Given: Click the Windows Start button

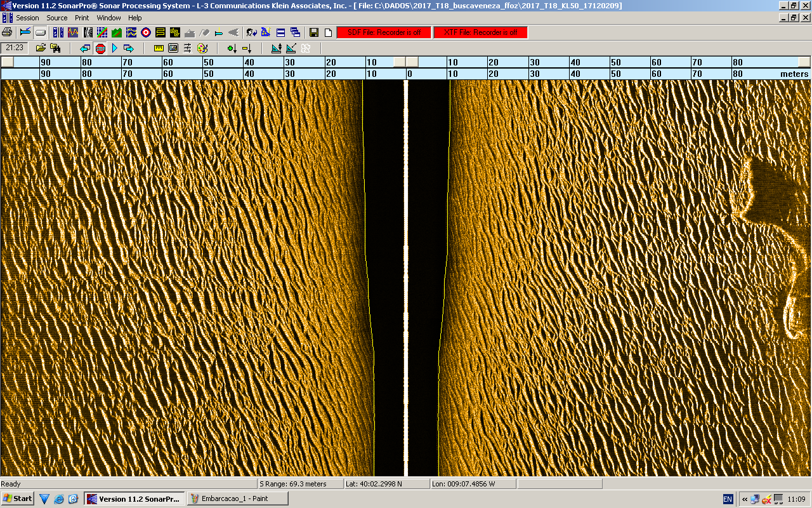Looking at the screenshot, I should pos(17,498).
